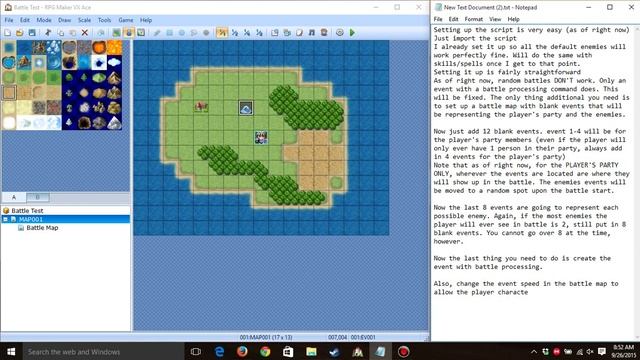Open RPG Maker Draw menu
The height and width of the screenshot is (360, 640).
(64, 20)
